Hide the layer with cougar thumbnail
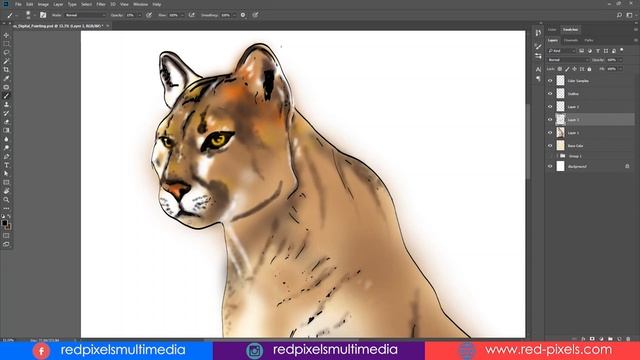This screenshot has height=360, width=640. coord(550,133)
